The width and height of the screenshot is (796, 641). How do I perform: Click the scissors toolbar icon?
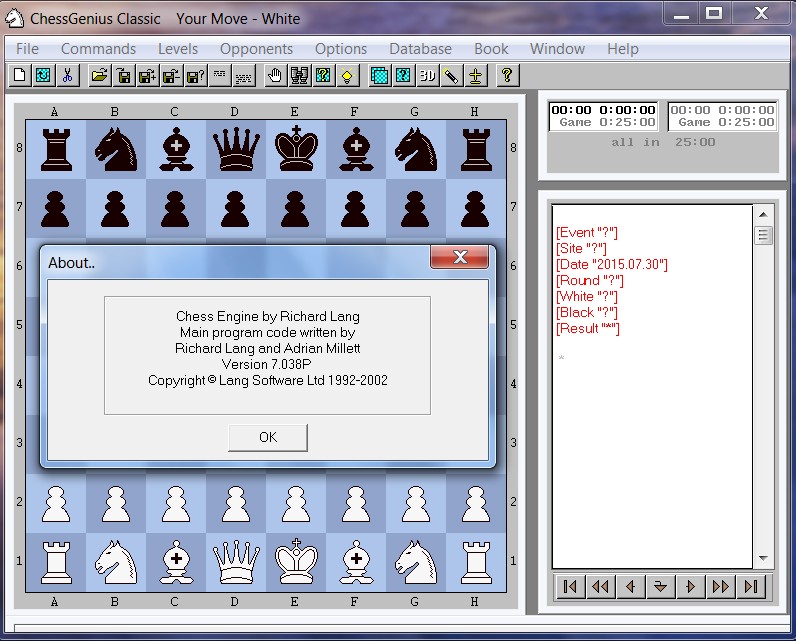coord(68,76)
